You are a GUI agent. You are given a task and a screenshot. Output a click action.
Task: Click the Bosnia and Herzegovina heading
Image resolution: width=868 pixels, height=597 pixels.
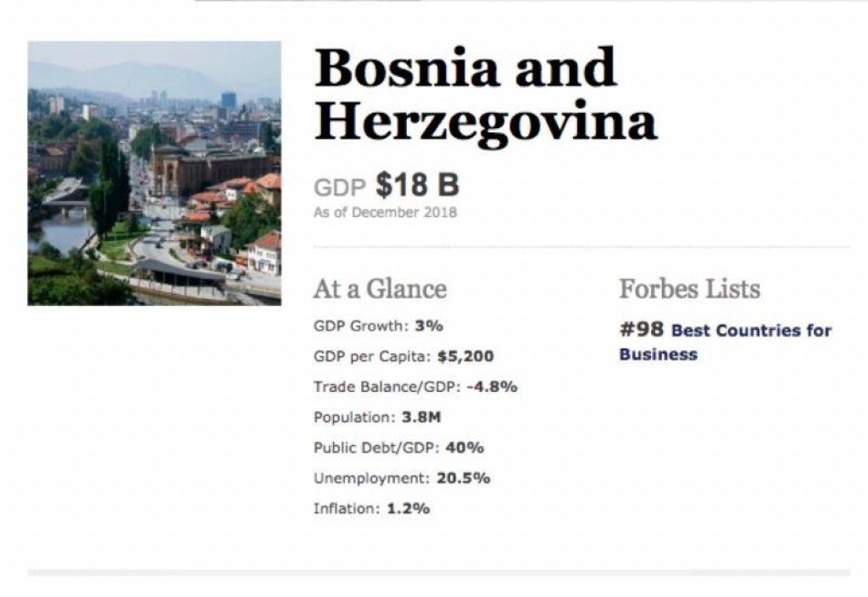pyautogui.click(x=486, y=95)
